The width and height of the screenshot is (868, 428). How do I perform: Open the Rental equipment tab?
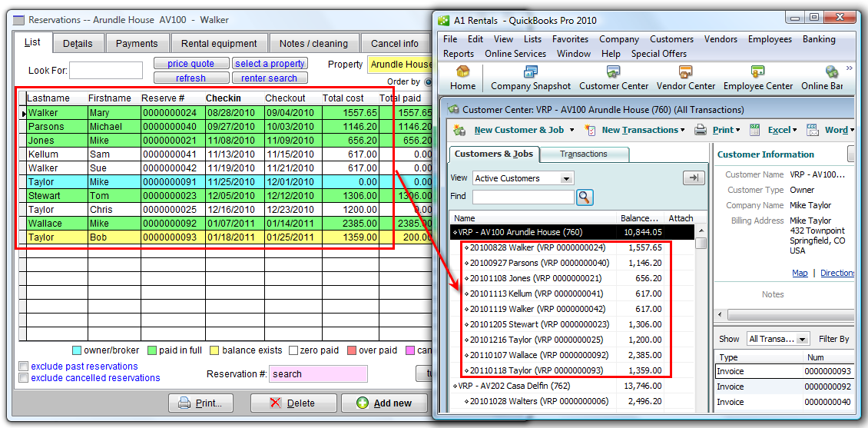pos(219,43)
